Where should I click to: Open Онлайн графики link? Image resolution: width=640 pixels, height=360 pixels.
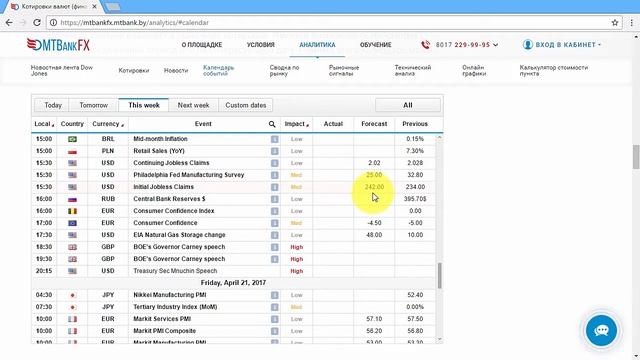474,71
